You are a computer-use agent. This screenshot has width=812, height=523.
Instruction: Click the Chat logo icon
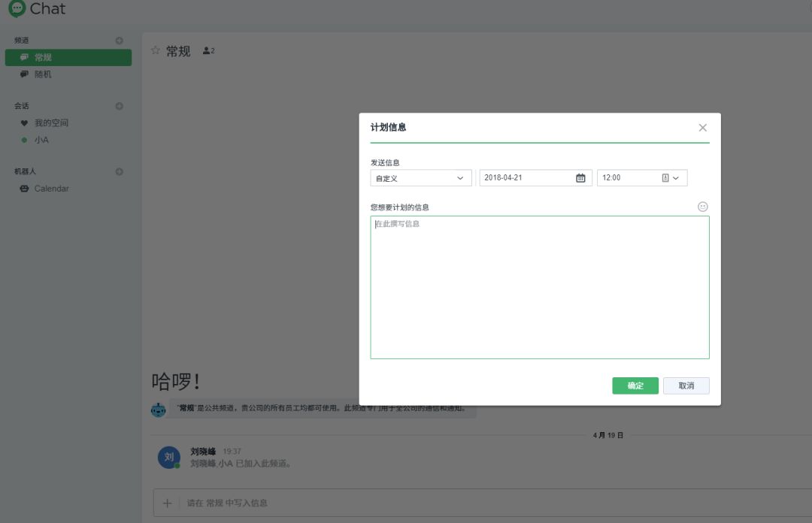pos(17,8)
